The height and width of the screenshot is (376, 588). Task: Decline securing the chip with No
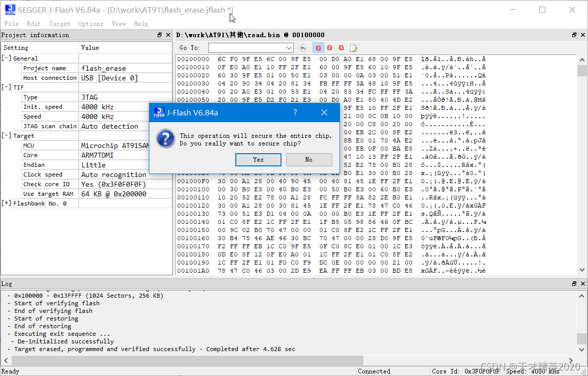pyautogui.click(x=309, y=159)
